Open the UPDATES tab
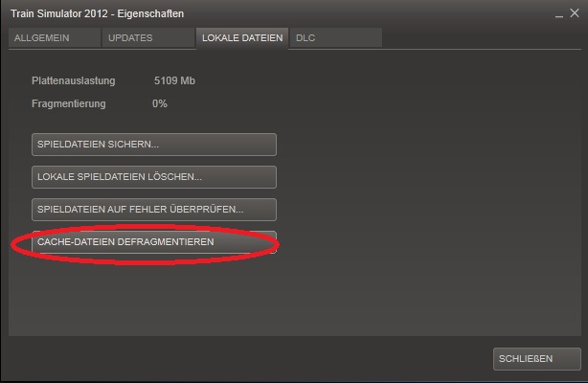This screenshot has width=588, height=383. coord(148,38)
